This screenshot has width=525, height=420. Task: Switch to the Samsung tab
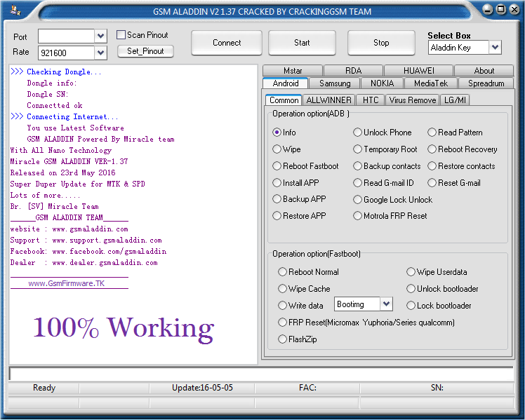tap(335, 83)
